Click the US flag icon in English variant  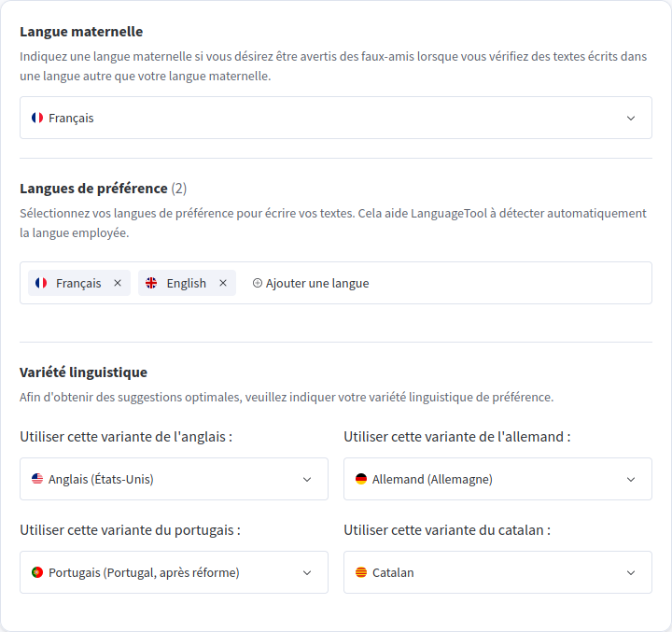(37, 479)
